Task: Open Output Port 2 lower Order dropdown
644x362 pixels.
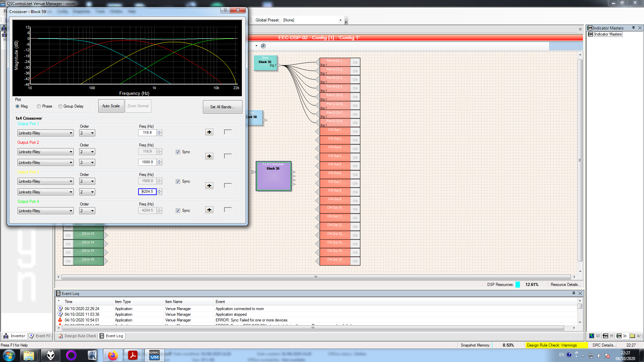Action: tap(87, 163)
